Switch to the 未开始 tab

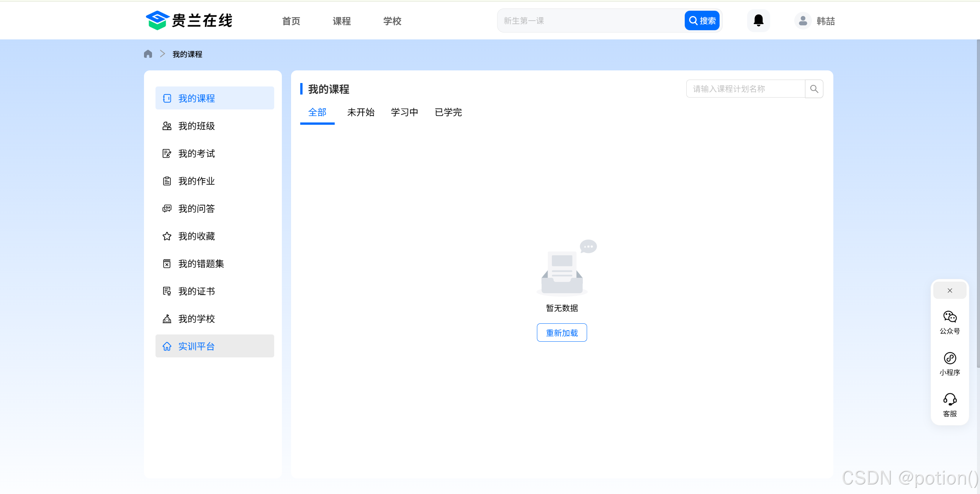[361, 112]
